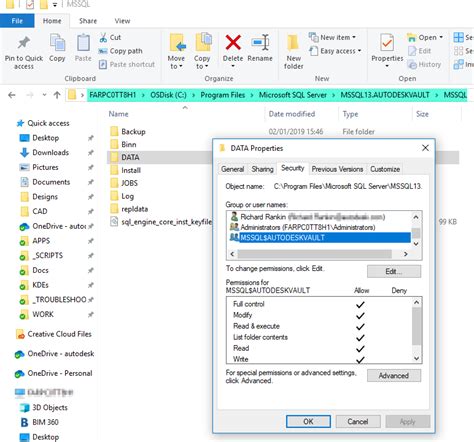Expand the Easy access dropdown
Viewport: 474px width, 442px height.
pos(359,51)
